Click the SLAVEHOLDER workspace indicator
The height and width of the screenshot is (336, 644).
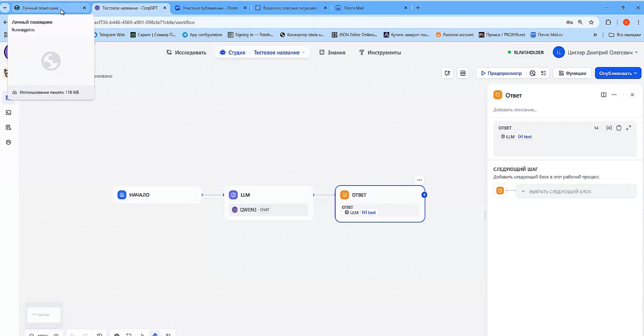point(526,53)
